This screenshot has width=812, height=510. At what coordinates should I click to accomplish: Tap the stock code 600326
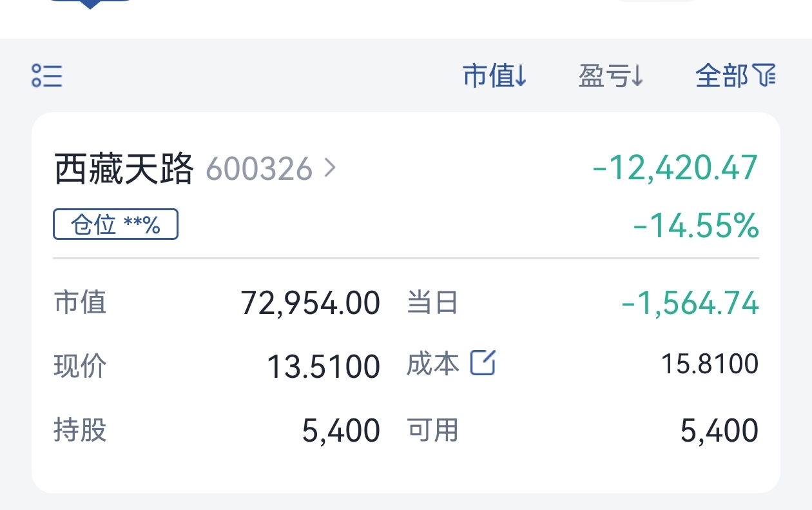(x=259, y=169)
